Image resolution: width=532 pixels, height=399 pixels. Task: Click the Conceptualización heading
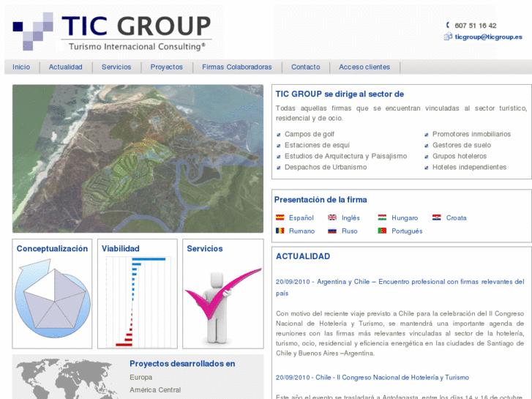point(52,249)
